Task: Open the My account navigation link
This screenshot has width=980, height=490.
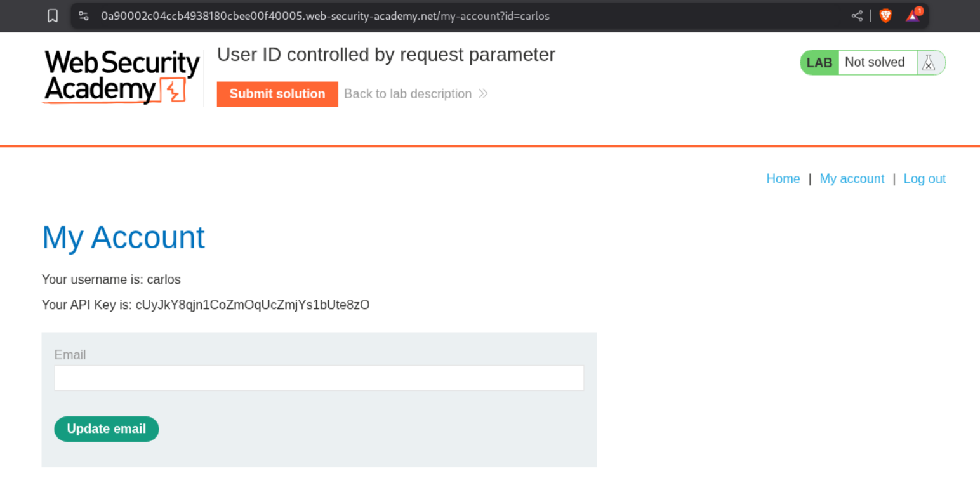Action: [852, 179]
